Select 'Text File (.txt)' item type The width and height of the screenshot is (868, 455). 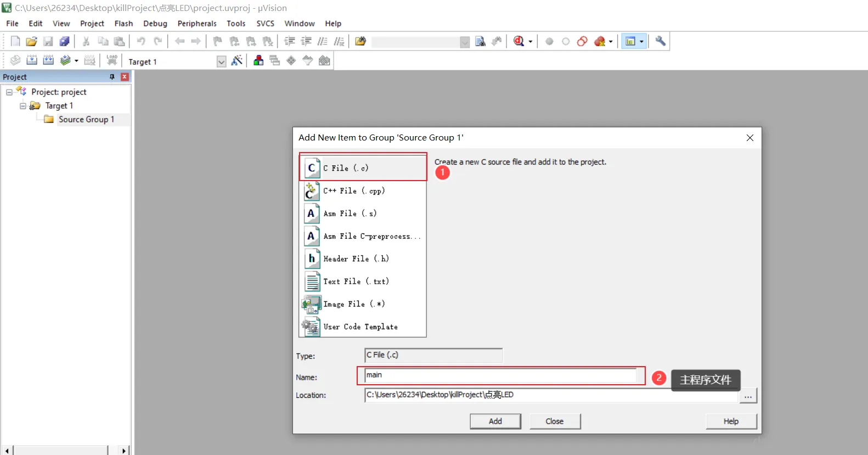(x=363, y=281)
